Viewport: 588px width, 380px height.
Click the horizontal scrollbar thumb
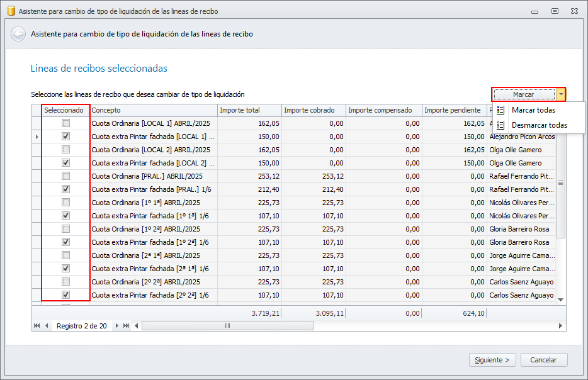point(228,326)
